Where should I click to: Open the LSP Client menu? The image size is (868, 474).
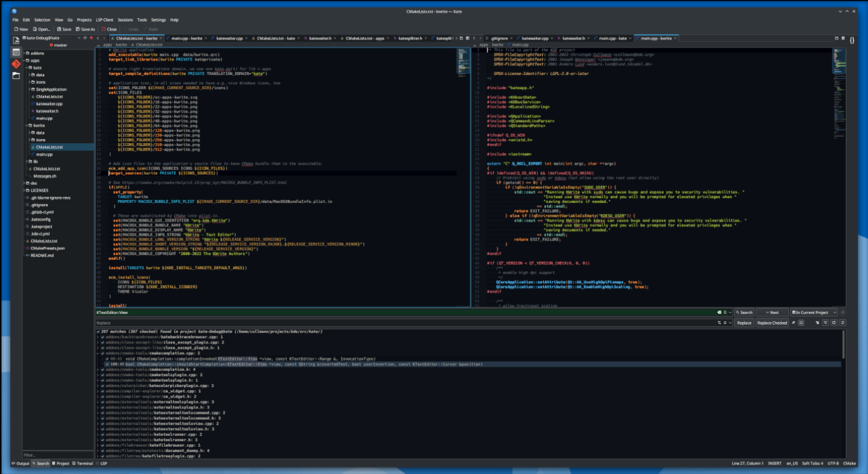coord(104,20)
